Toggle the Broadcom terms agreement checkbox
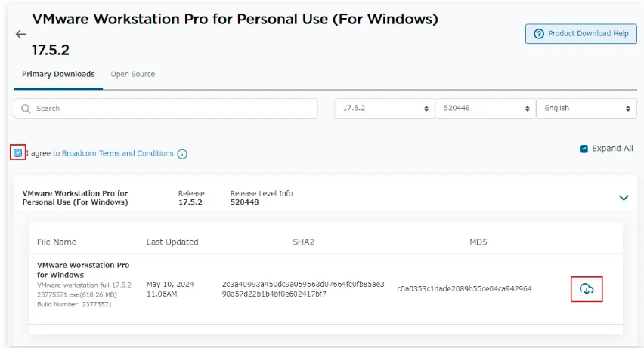Viewport: 644px width, 348px height. [x=17, y=152]
